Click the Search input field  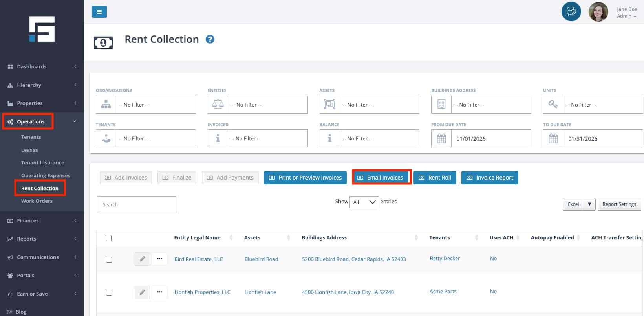click(137, 205)
